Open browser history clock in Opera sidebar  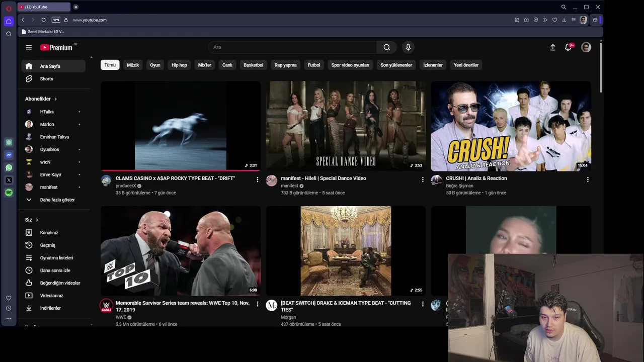(9, 308)
